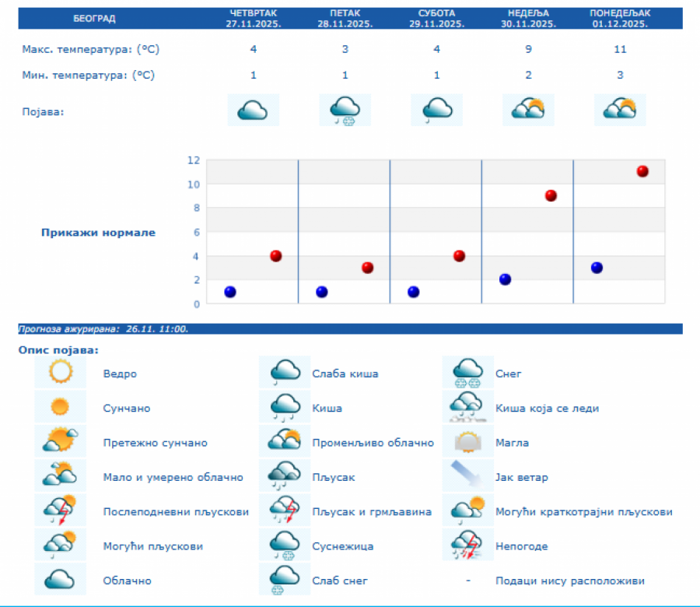Click Sunday's blue min temperature point on chart
Image resolution: width=700 pixels, height=607 pixels.
506,279
